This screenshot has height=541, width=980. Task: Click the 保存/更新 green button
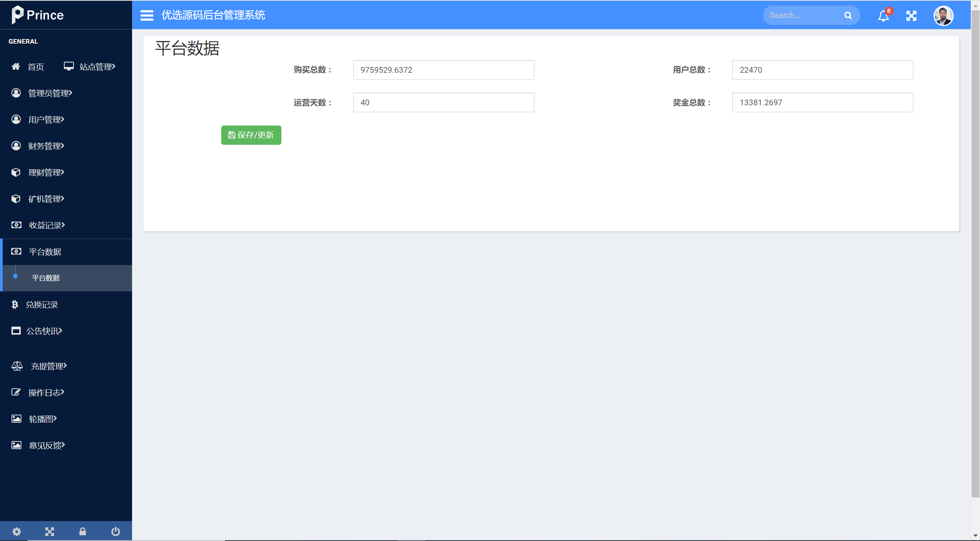tap(251, 135)
